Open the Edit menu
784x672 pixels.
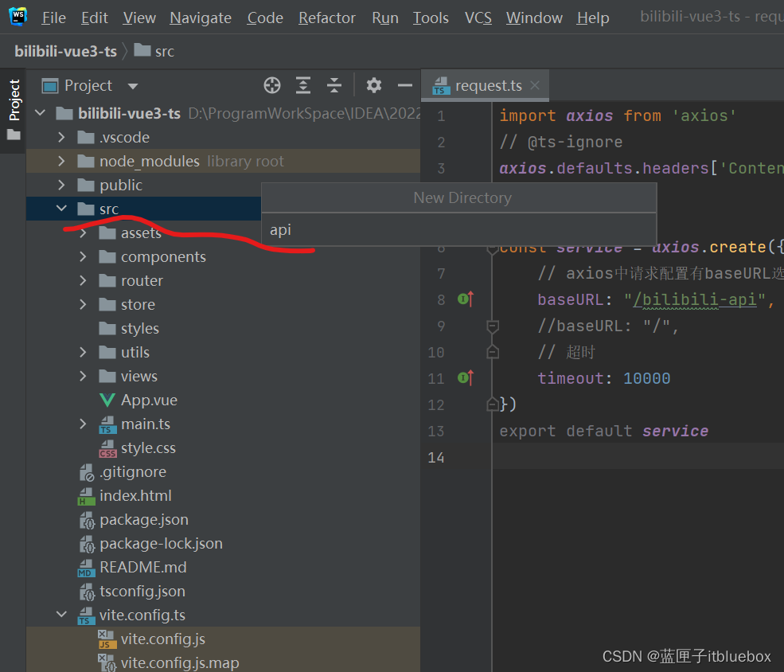95,18
